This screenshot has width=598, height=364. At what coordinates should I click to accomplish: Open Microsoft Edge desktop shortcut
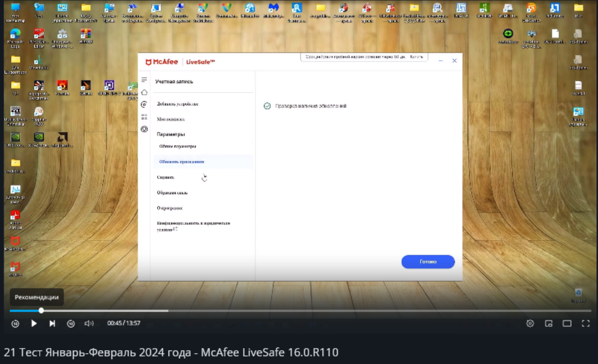pos(15,38)
